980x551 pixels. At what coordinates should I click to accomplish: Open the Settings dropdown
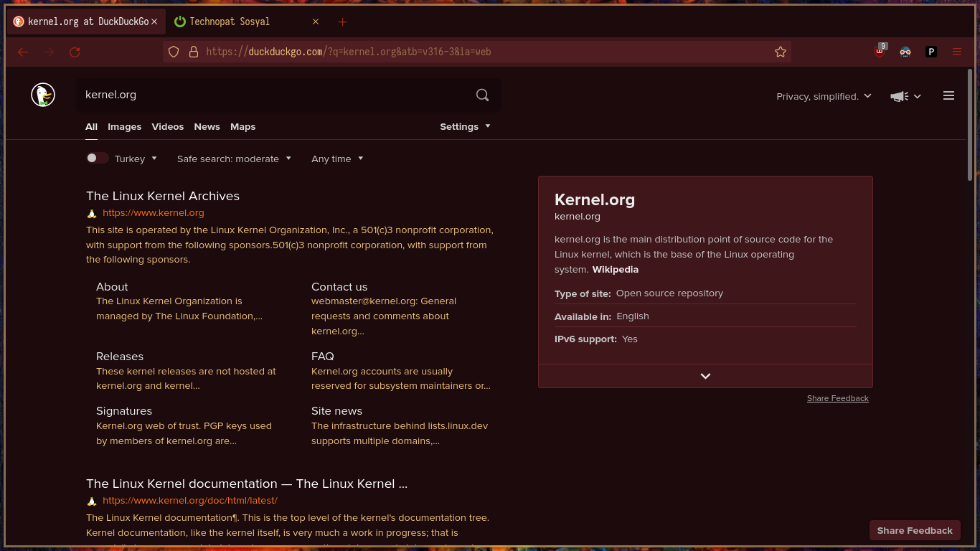tap(466, 126)
